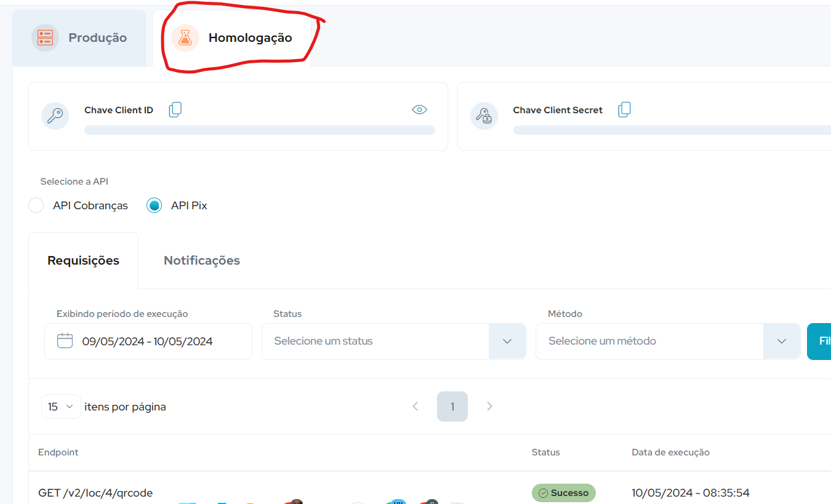Copy the Chave Client ID
This screenshot has height=504, width=831.
click(175, 110)
